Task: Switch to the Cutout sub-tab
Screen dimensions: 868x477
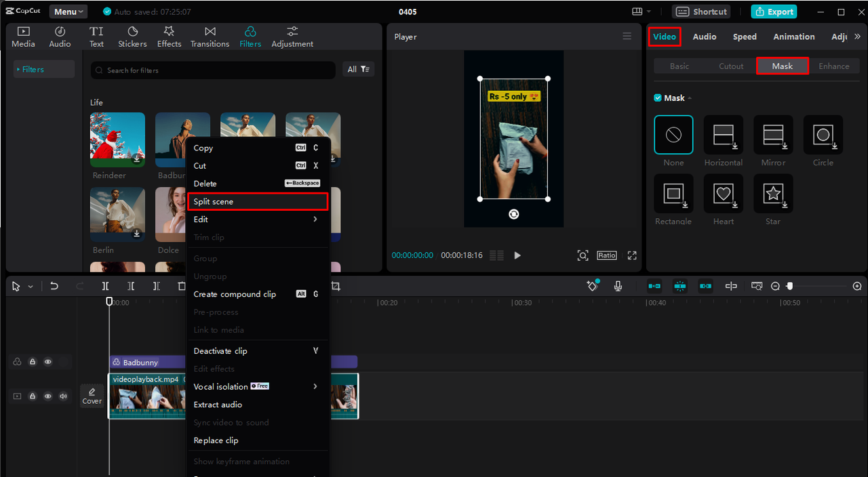Action: (731, 66)
